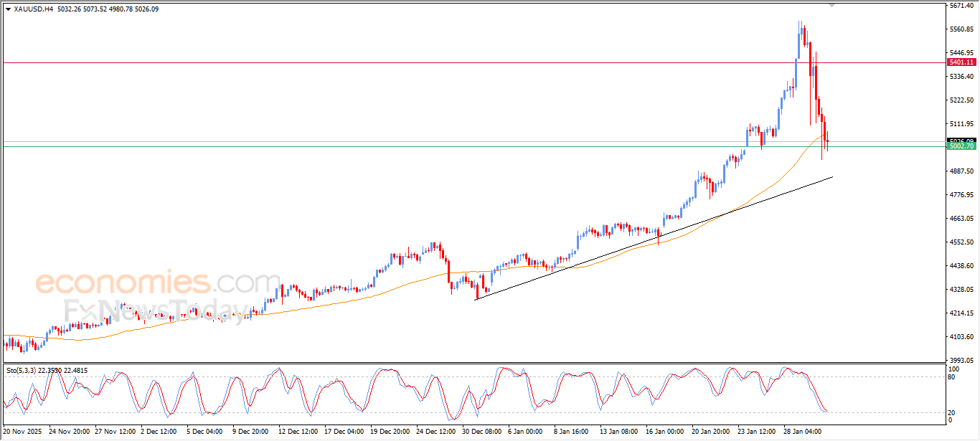Click the Sto(5,3,3) indicator label
The height and width of the screenshot is (441, 980).
tap(21, 370)
